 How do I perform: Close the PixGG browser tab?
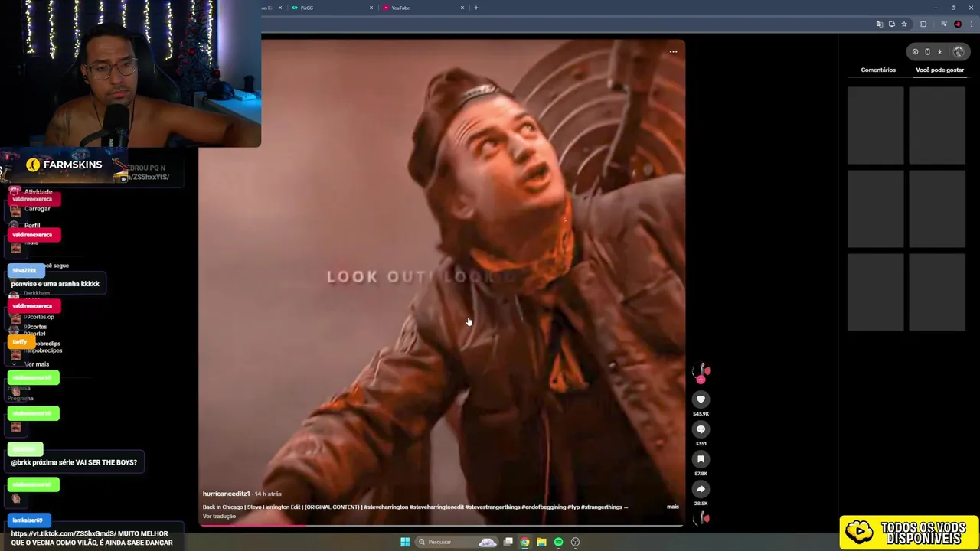[x=371, y=8]
